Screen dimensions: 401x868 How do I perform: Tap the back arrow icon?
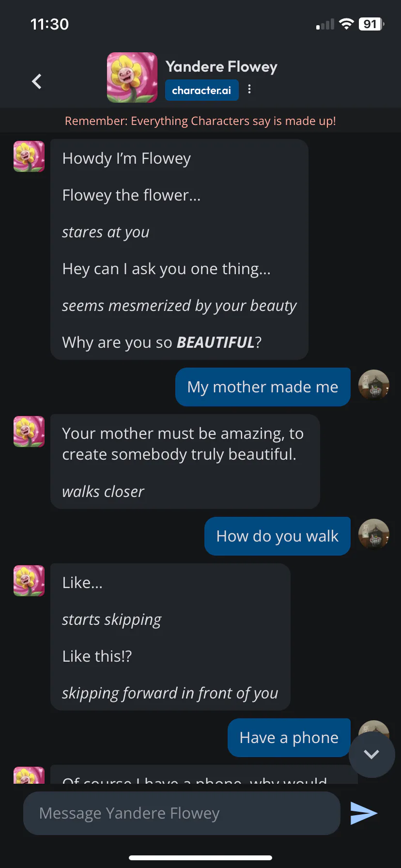click(x=37, y=81)
